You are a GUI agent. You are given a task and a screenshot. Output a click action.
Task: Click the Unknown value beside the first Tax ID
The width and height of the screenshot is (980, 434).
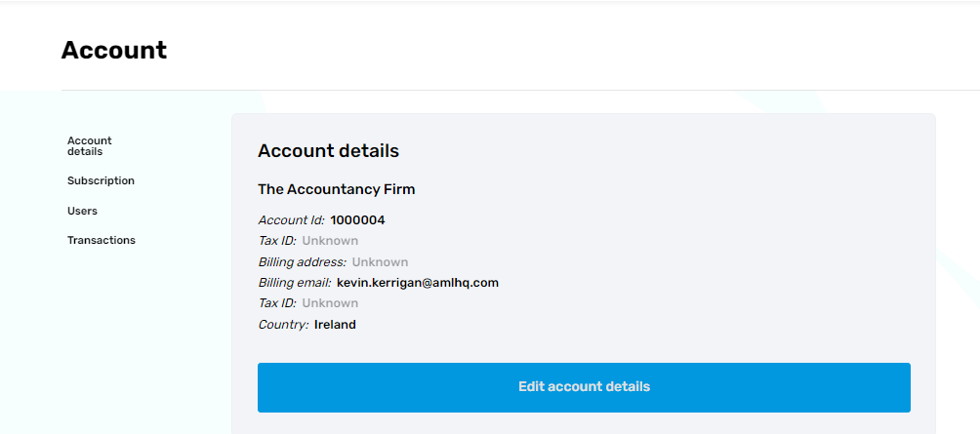tap(330, 241)
